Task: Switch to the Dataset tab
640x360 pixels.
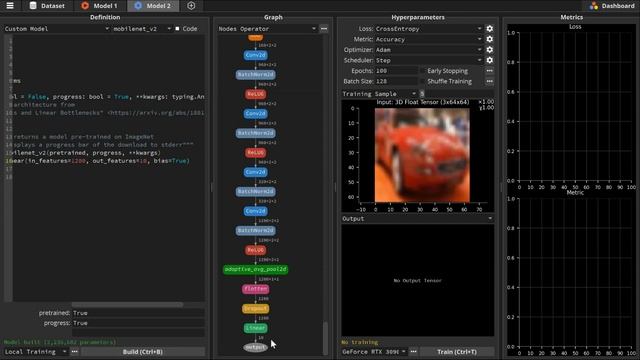Action: [47, 6]
